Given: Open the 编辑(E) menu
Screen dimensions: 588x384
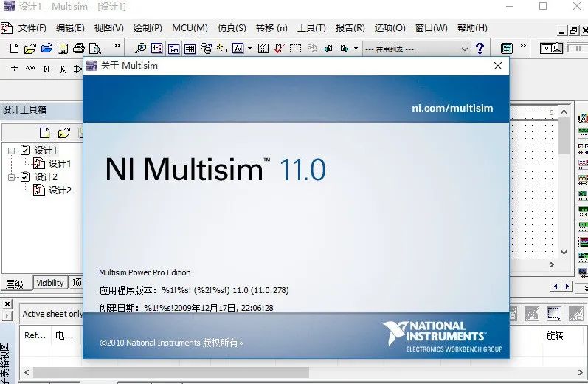Looking at the screenshot, I should 70,28.
